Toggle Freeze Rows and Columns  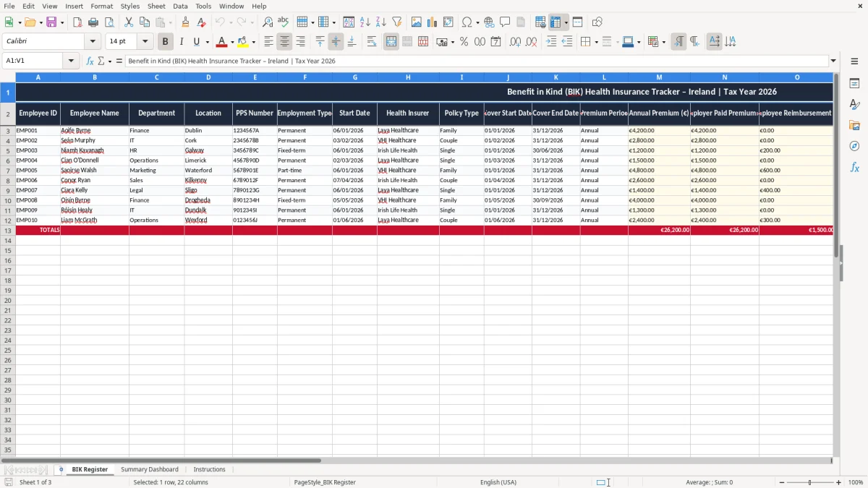coord(556,22)
